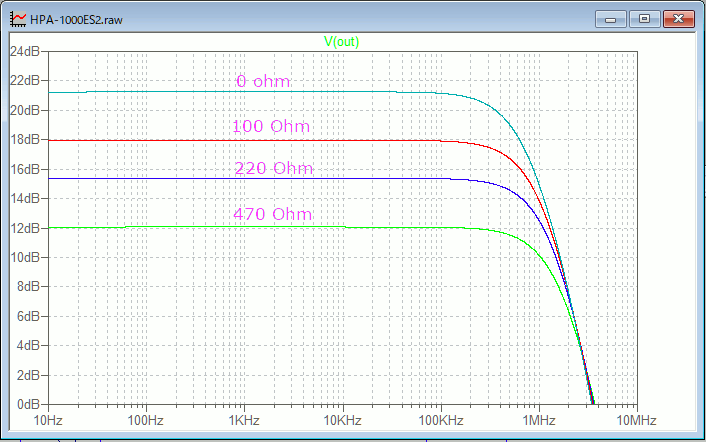The image size is (706, 442).
Task: Click the 6dB vertical axis label
Action: [x=26, y=316]
